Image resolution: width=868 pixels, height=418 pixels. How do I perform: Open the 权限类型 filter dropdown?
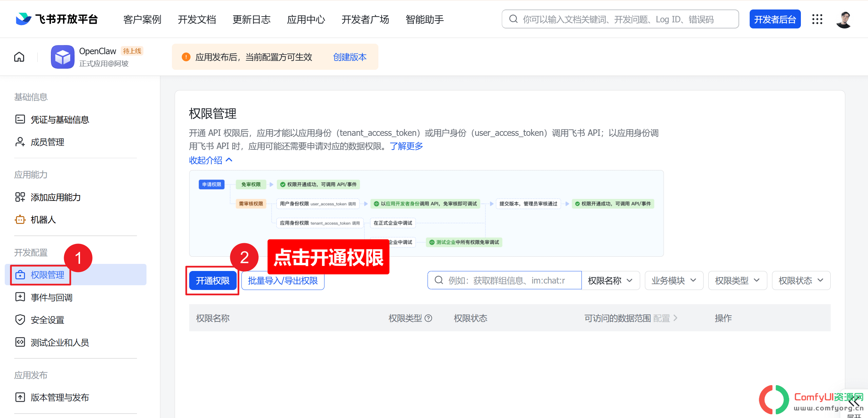point(737,280)
